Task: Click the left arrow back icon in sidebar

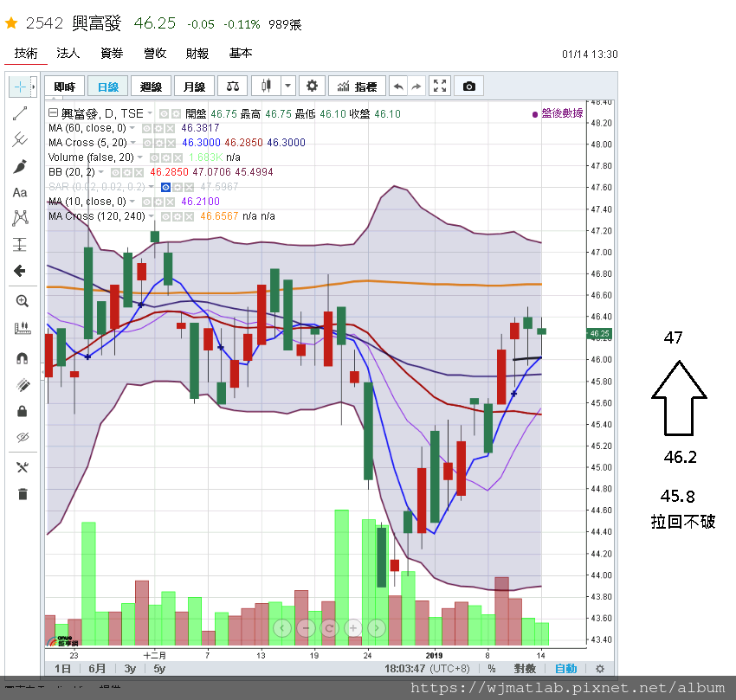Action: (x=20, y=271)
